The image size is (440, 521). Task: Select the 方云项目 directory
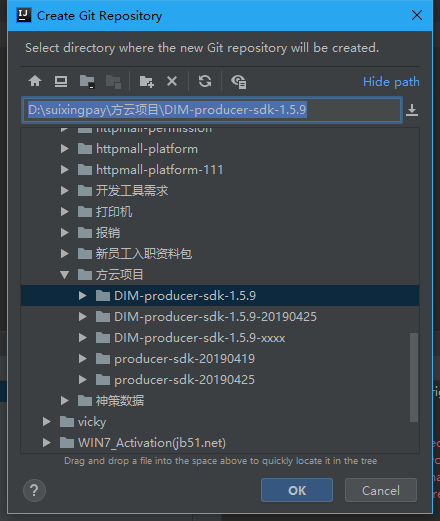click(x=220, y=275)
